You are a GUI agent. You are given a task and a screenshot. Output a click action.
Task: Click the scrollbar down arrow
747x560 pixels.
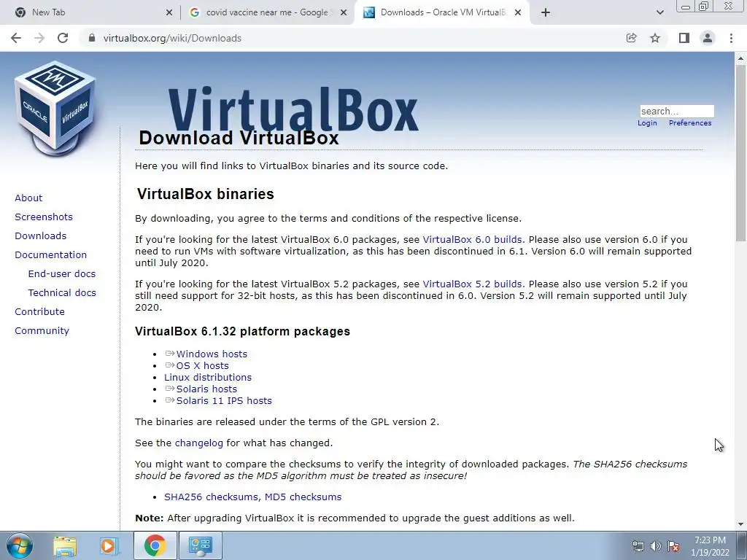coord(740,524)
